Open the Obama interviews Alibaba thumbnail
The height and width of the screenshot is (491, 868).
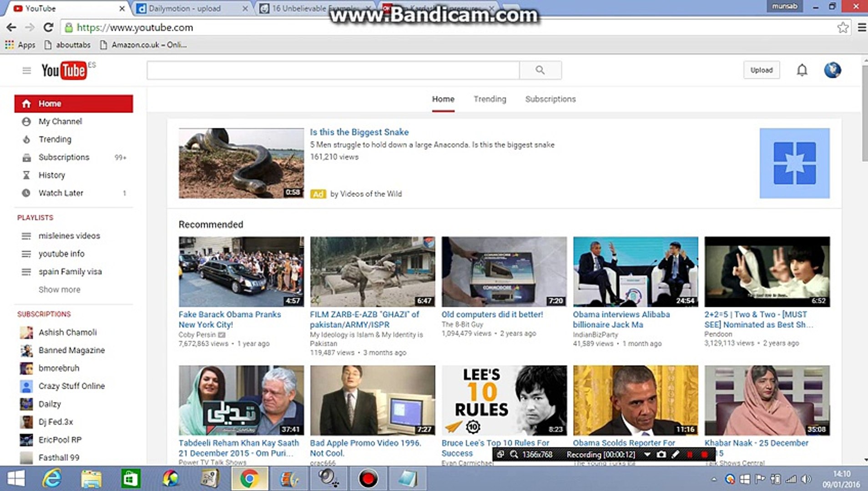tap(636, 271)
